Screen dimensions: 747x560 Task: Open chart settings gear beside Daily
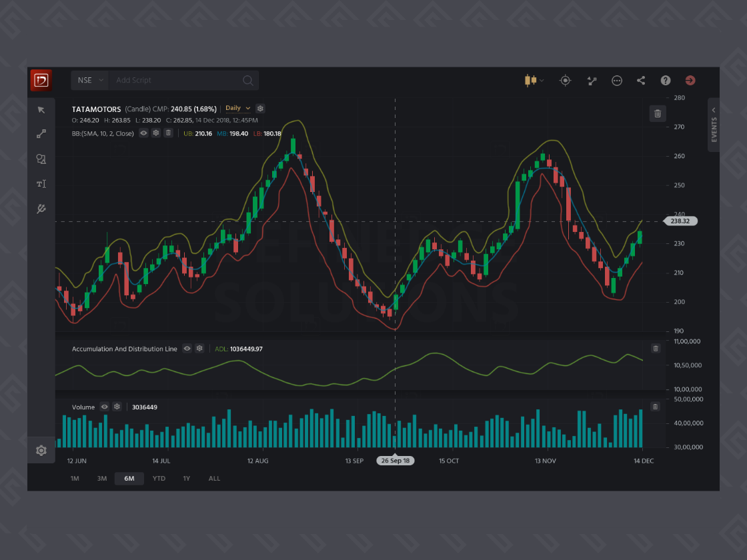pos(260,109)
